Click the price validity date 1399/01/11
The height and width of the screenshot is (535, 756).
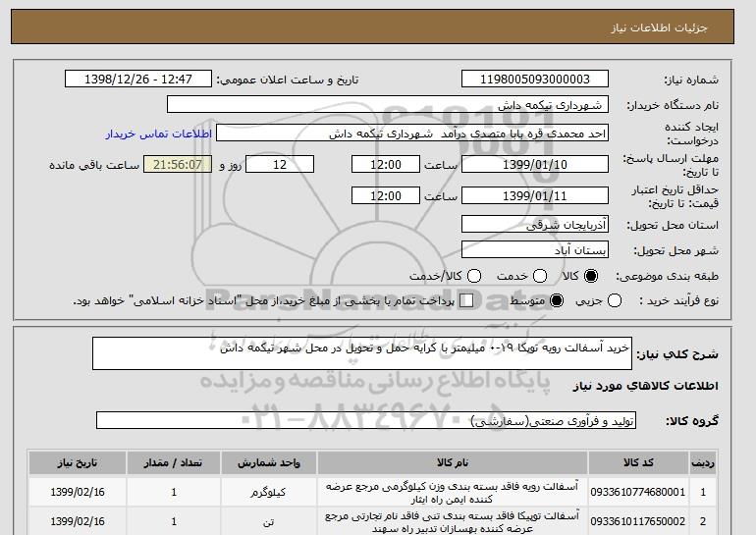[535, 195]
